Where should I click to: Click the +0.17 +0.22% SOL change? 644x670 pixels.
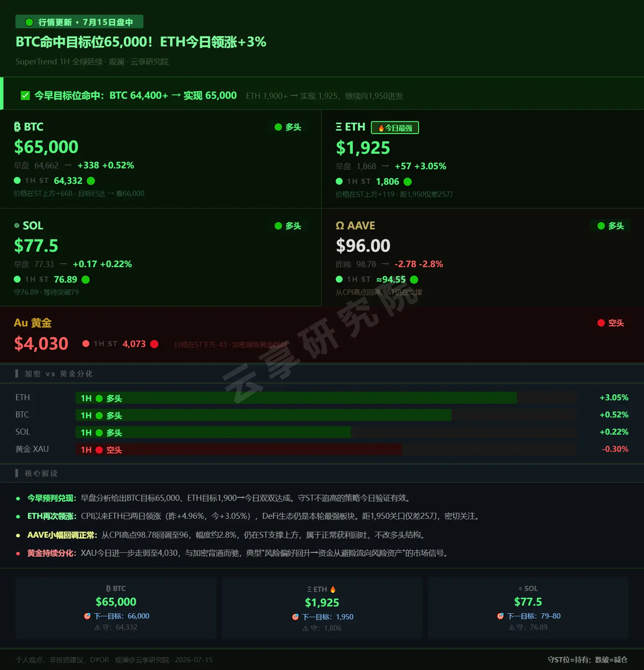coord(102,264)
